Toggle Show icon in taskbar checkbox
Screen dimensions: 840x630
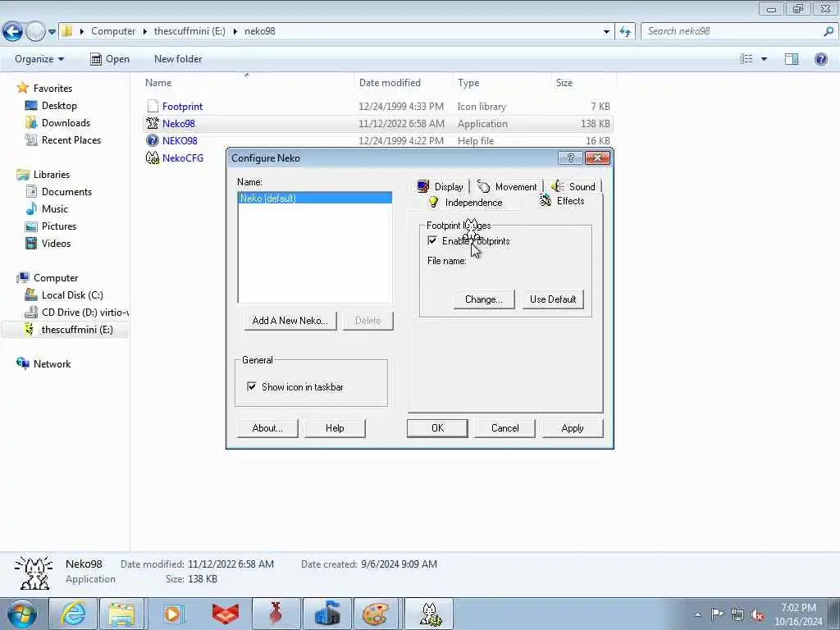click(251, 386)
